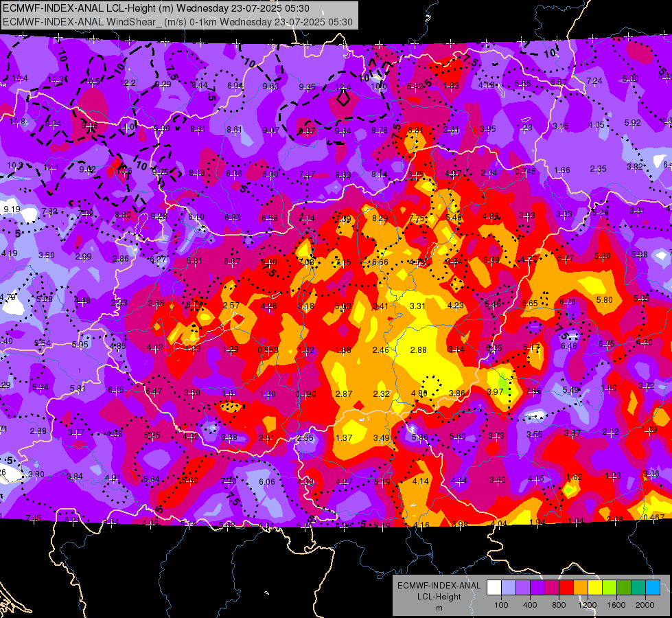Click the grid value '1.37'

click(x=344, y=438)
